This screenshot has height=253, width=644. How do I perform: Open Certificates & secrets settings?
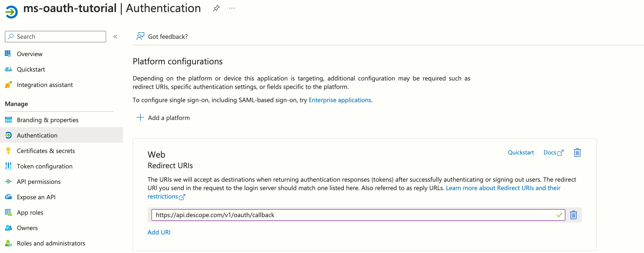(x=46, y=151)
